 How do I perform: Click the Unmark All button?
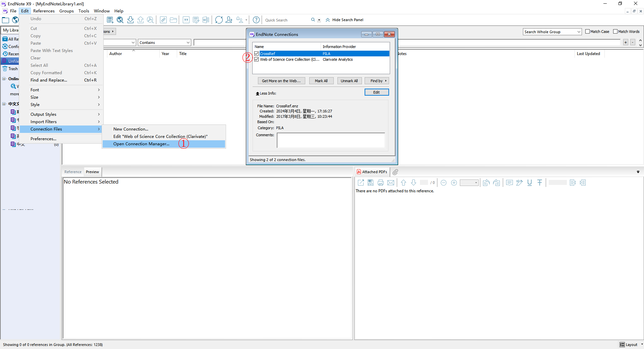349,81
